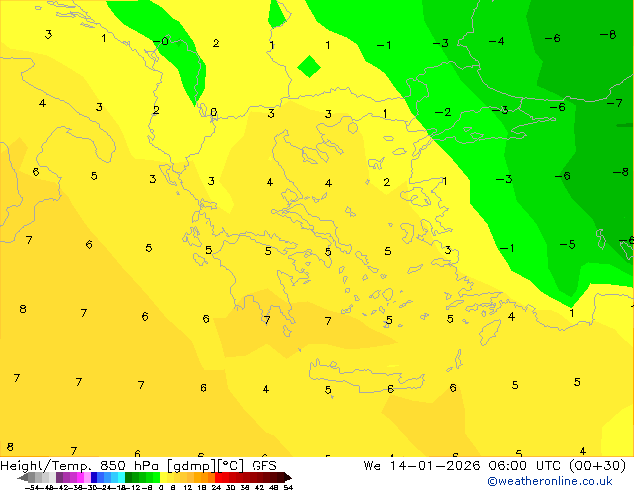This screenshot has height=490, width=634.
Task: Click the '-2' temperature value on the map
Action: tap(443, 112)
